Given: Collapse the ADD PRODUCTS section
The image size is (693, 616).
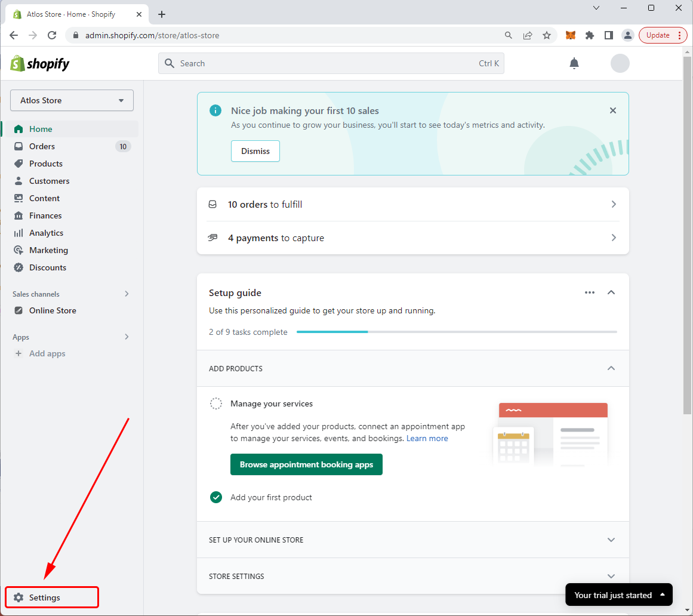Looking at the screenshot, I should [611, 368].
